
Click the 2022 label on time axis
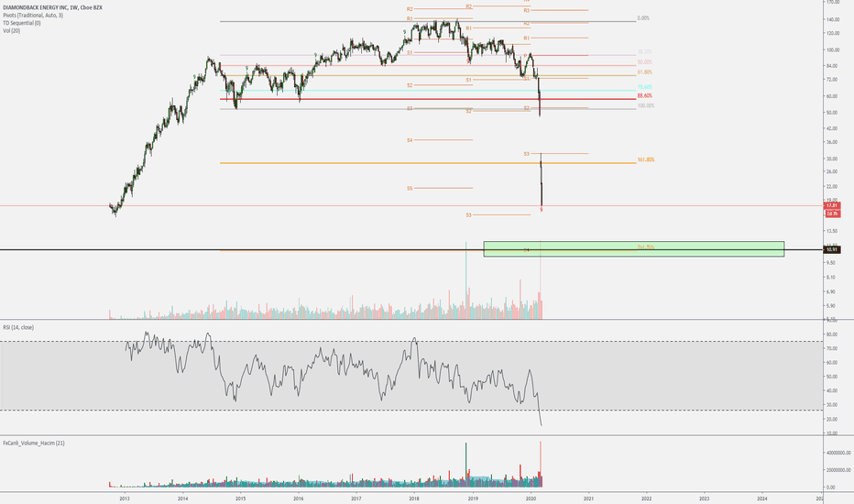pos(647,498)
